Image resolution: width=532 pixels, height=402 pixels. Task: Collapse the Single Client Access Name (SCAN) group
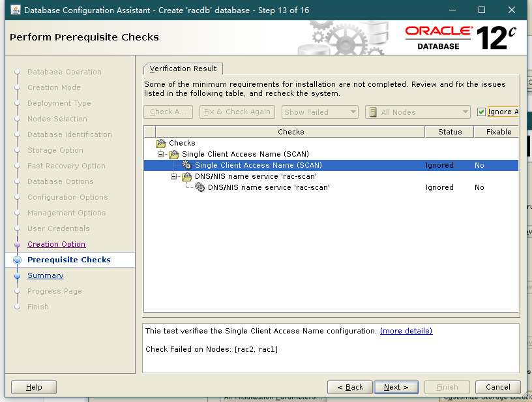pyautogui.click(x=161, y=154)
